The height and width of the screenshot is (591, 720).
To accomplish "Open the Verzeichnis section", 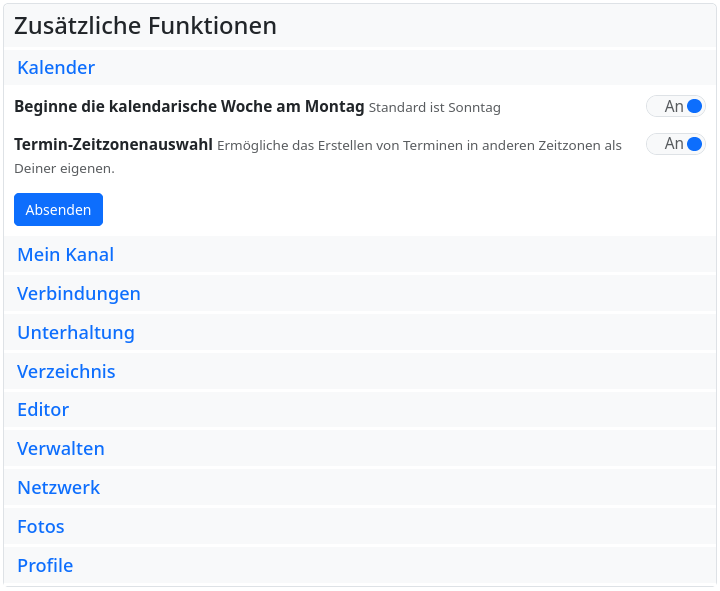I will pos(66,372).
